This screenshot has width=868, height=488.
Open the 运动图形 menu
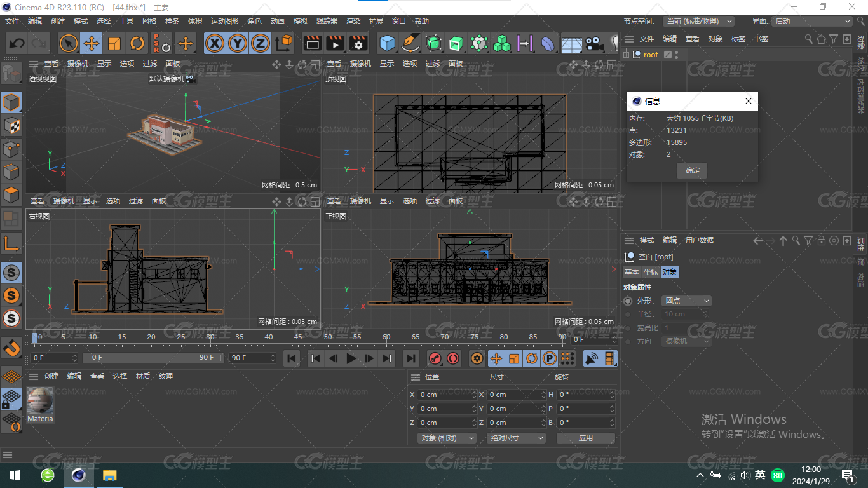pos(225,21)
